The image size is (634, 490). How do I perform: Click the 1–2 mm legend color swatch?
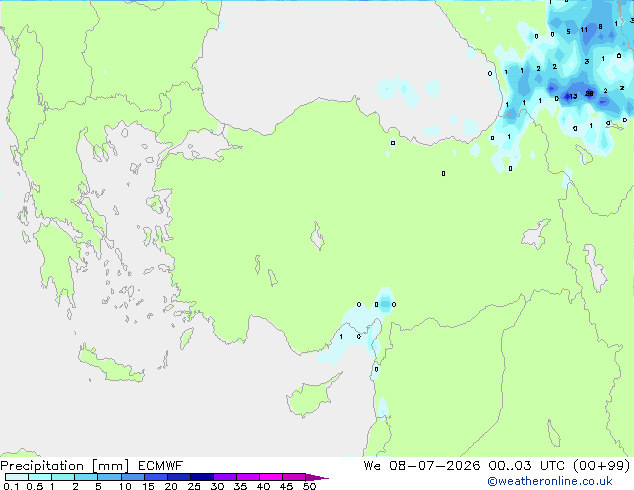point(63,477)
